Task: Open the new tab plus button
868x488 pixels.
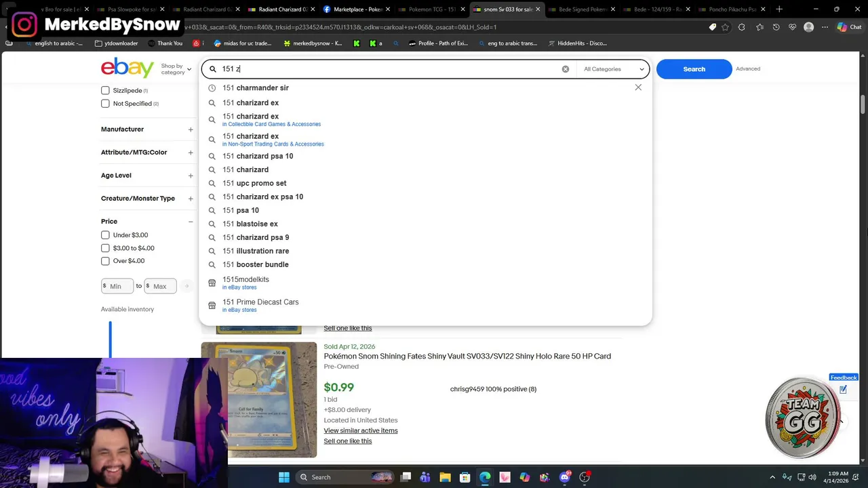Action: point(779,9)
